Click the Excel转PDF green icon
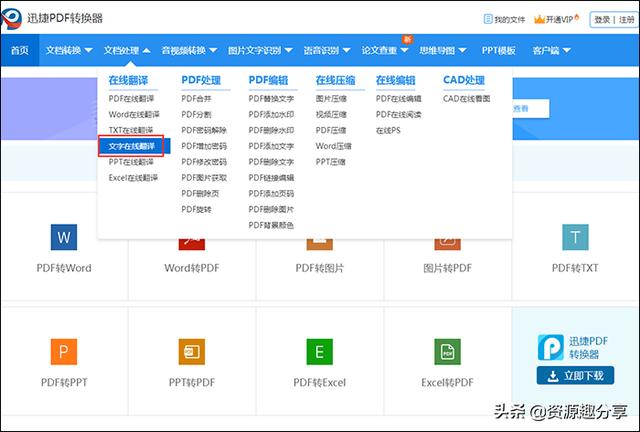The width and height of the screenshot is (640, 432). click(447, 352)
